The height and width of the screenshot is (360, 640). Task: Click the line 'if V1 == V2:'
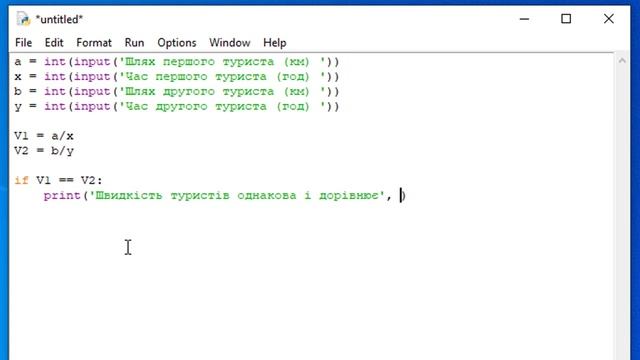pos(58,180)
